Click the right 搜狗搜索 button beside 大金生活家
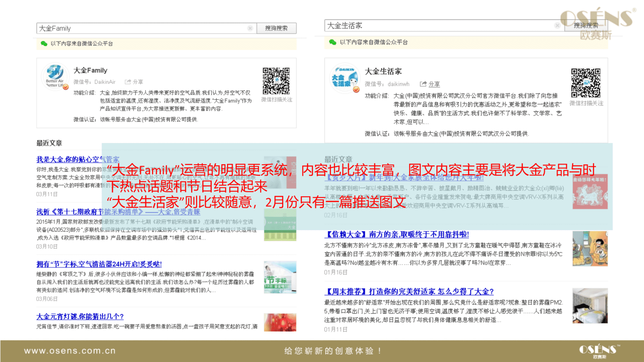Viewport: 644px width, 362px height. (586, 25)
